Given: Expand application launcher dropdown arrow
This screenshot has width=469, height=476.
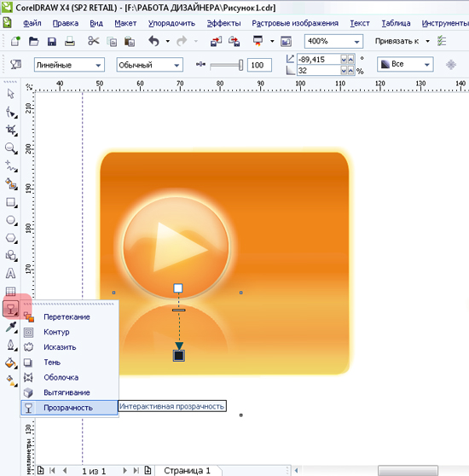Looking at the screenshot, I should pyautogui.click(x=272, y=41).
